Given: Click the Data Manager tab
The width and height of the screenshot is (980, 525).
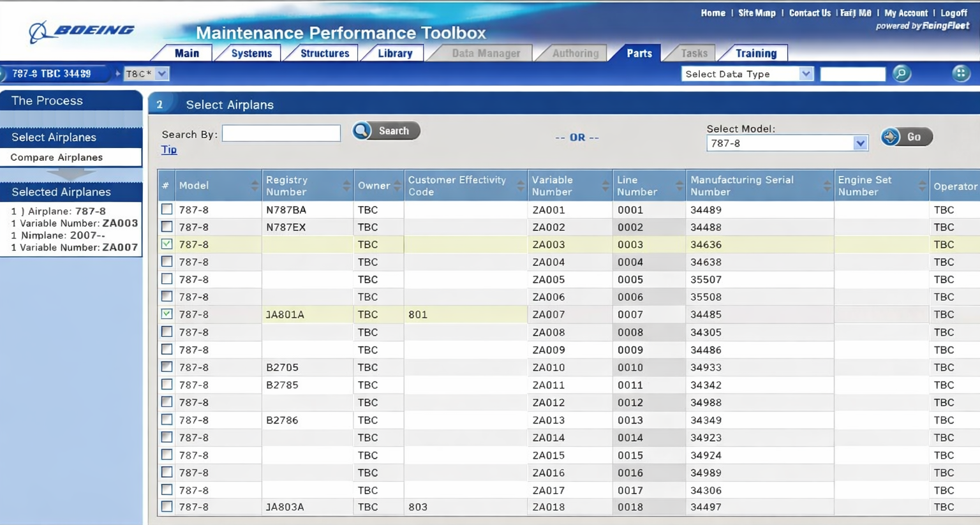Looking at the screenshot, I should tap(486, 53).
